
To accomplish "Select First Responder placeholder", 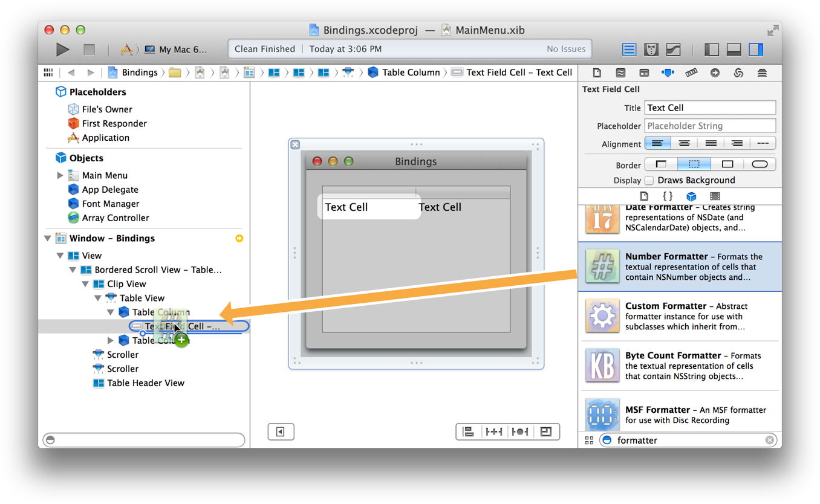I will pos(107,123).
